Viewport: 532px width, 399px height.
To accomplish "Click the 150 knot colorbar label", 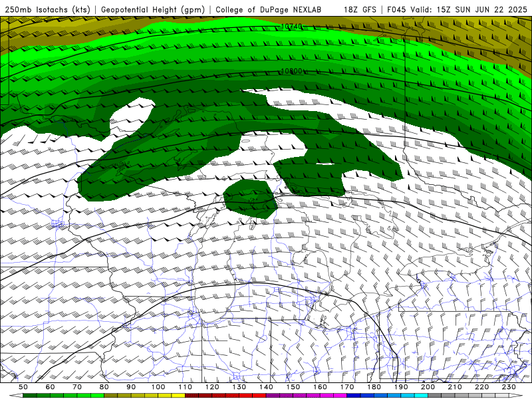I will [x=293, y=387].
